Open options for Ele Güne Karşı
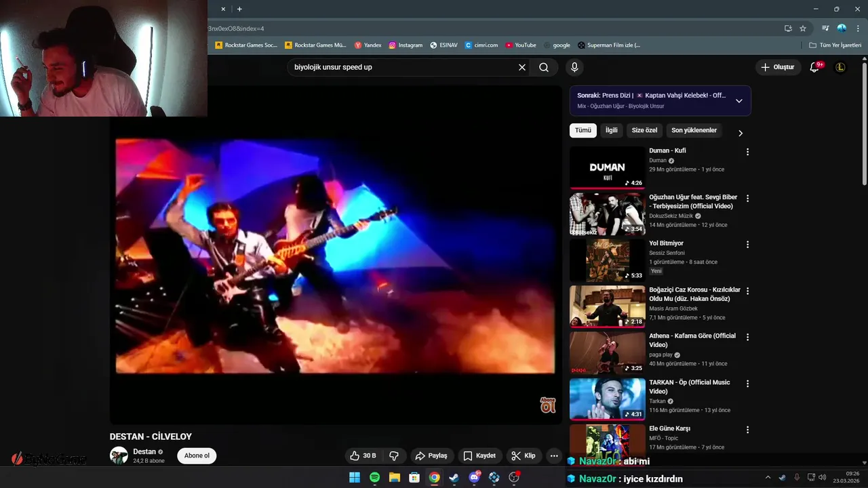 pyautogui.click(x=747, y=430)
